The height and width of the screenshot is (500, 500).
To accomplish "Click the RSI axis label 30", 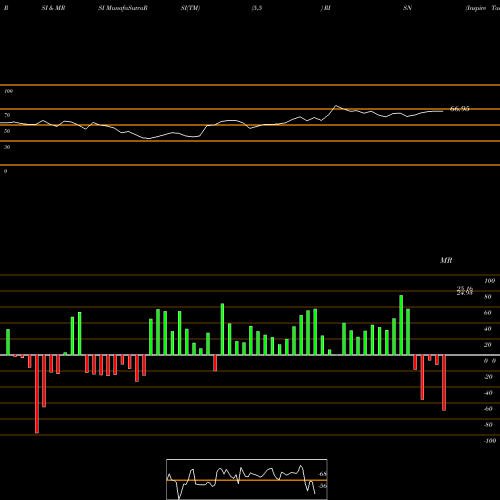I will coord(7,147).
